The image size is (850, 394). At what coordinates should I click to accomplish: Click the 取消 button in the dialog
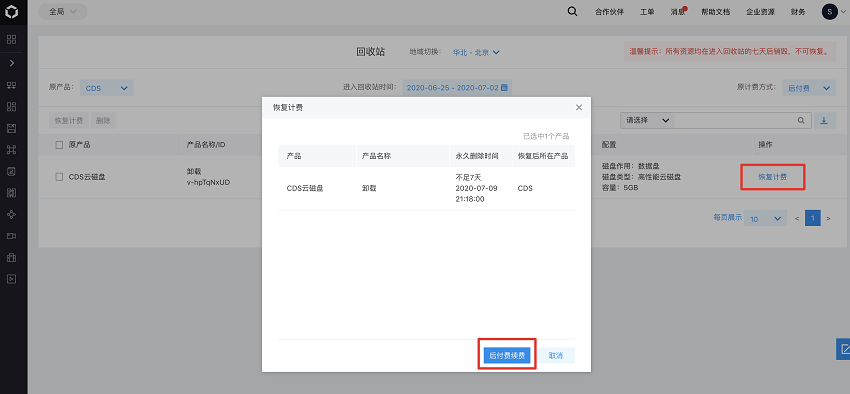(556, 356)
